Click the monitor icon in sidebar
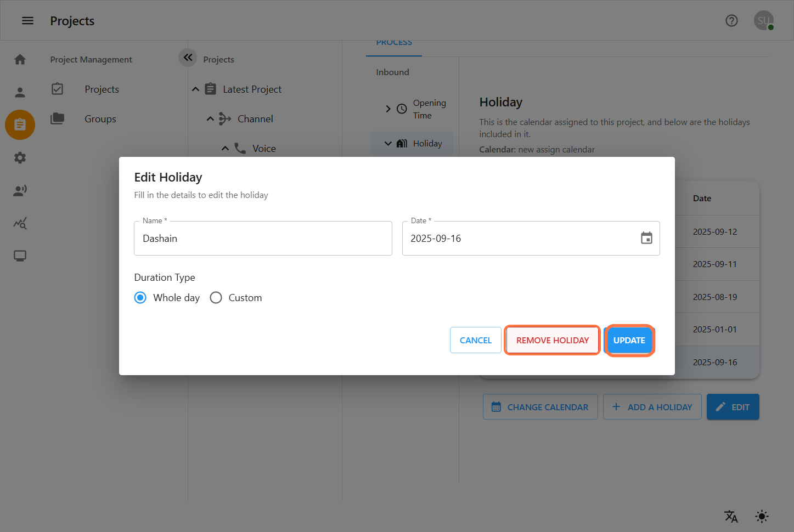The width and height of the screenshot is (794, 532). click(x=20, y=256)
